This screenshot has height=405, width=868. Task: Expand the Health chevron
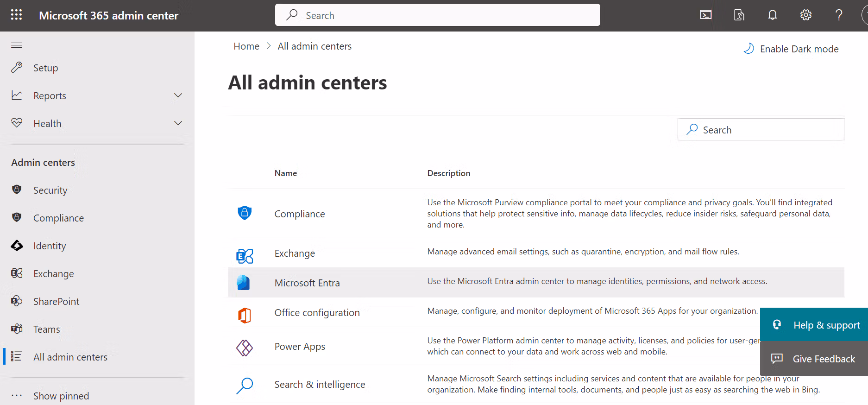click(x=178, y=123)
